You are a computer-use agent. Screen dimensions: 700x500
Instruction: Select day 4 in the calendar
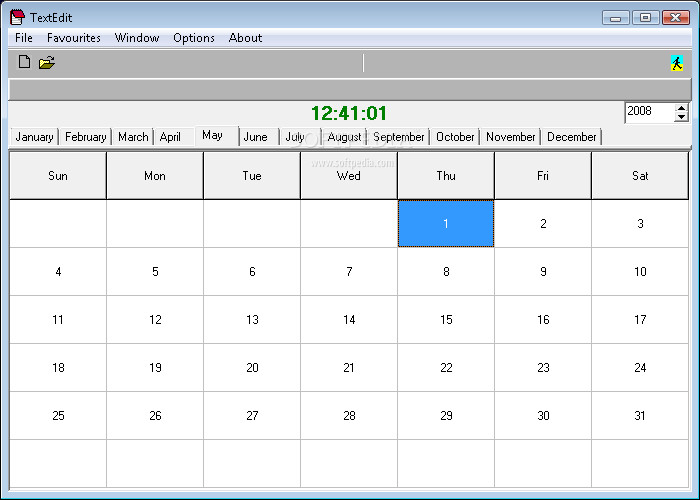(x=58, y=271)
